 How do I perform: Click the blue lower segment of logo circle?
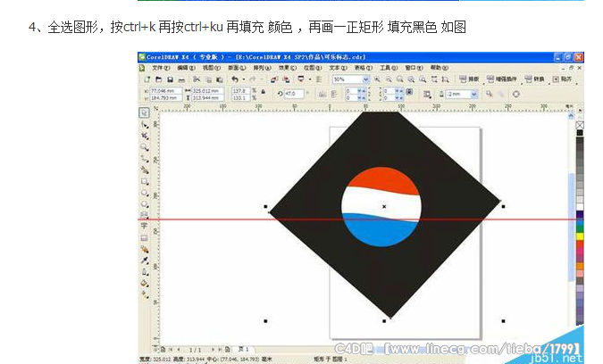[x=381, y=232]
